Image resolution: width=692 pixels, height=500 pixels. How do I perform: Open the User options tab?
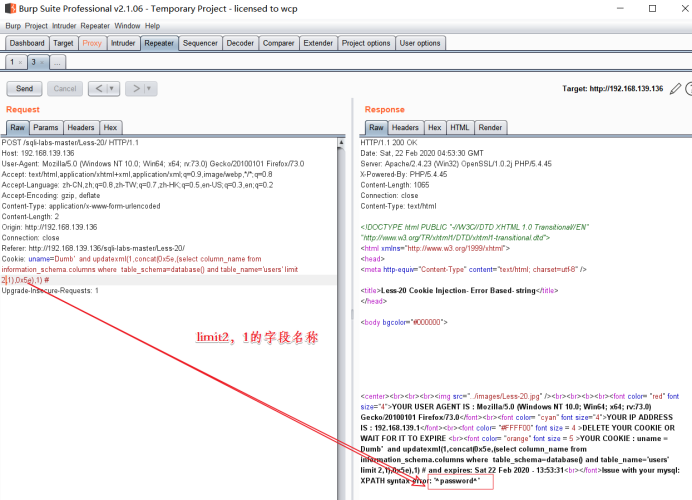point(420,43)
